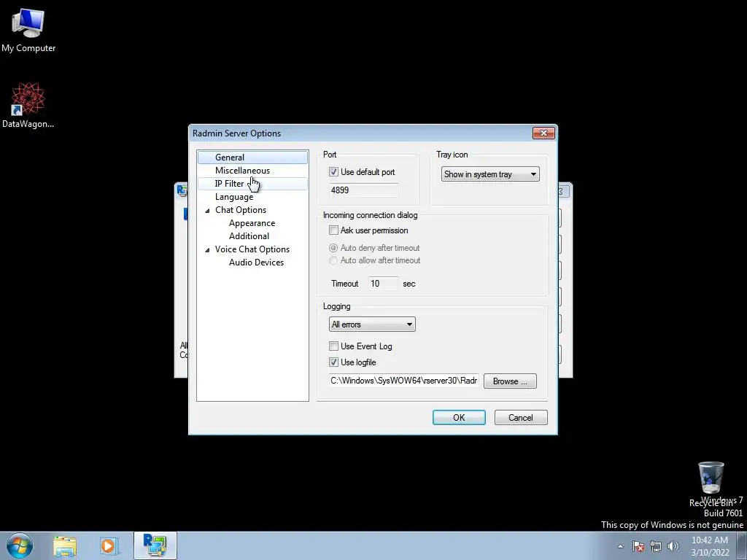Open the Tray icon dropdown
The height and width of the screenshot is (560, 747).
(x=490, y=174)
